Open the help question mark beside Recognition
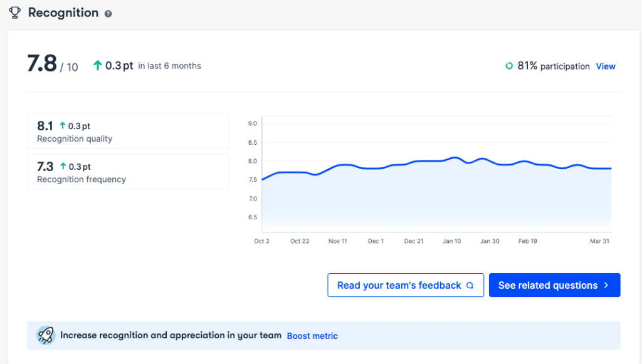This screenshot has width=642, height=364. 108,14
